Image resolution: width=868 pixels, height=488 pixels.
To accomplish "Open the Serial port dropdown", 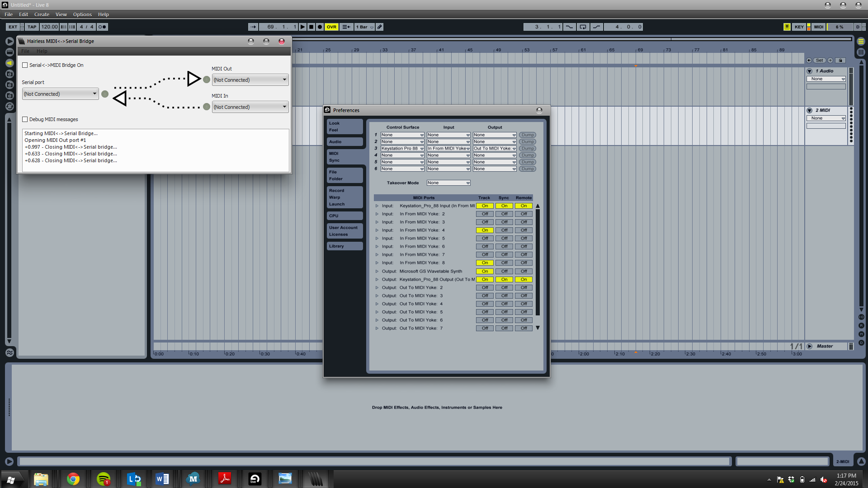I will point(60,94).
